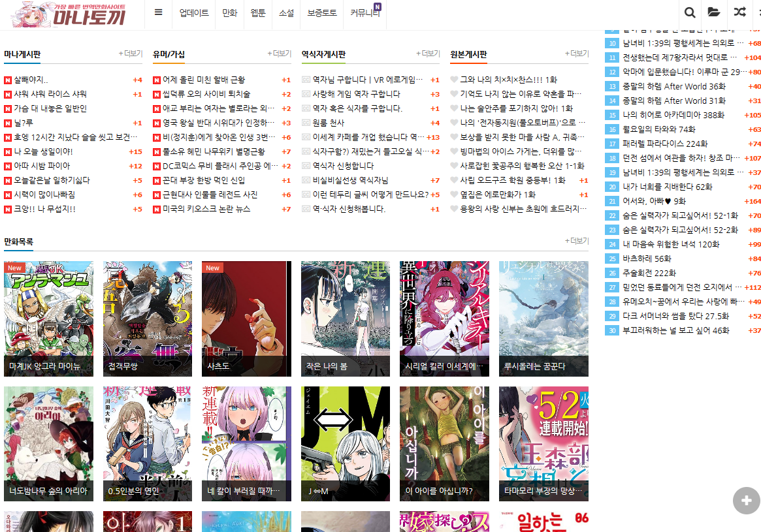Open post 사립 오드구즈 학원 중등부! 1화
Viewport: 761px width, 532px height.
[513, 180]
